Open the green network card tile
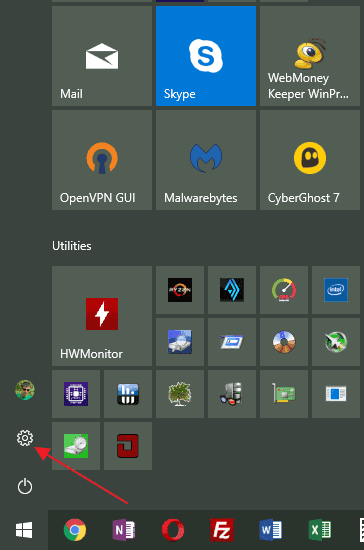 pyautogui.click(x=284, y=394)
